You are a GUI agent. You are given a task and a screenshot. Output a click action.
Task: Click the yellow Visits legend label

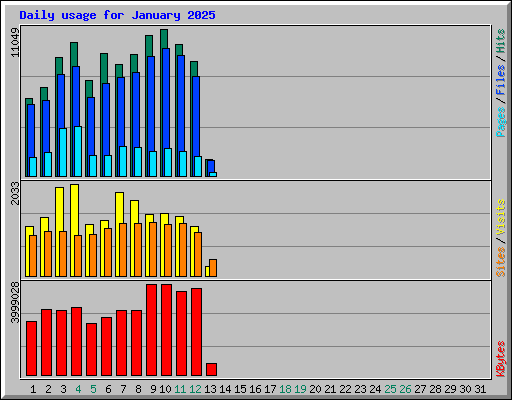pyautogui.click(x=500, y=217)
